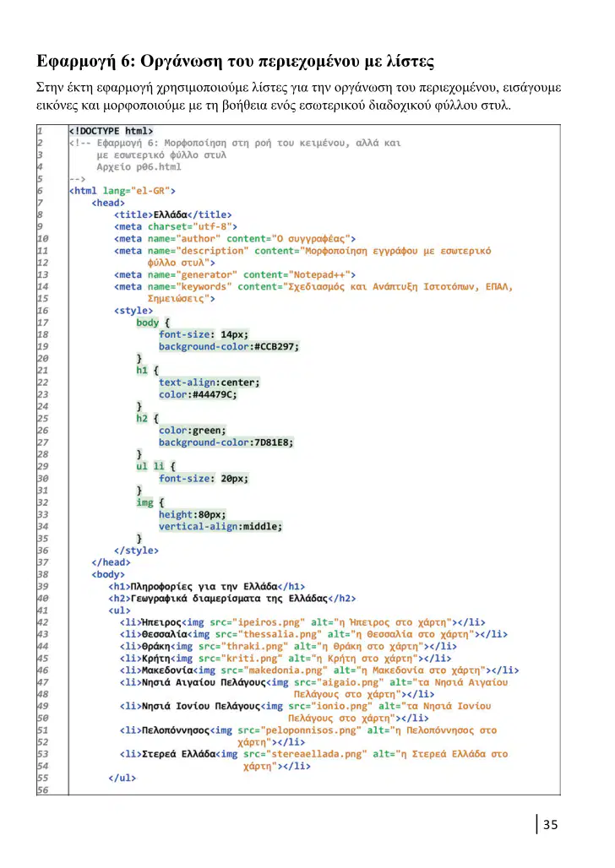Click 'background-color:7D81E8;' declaration
This screenshot has width=615, height=868.
coord(226,442)
